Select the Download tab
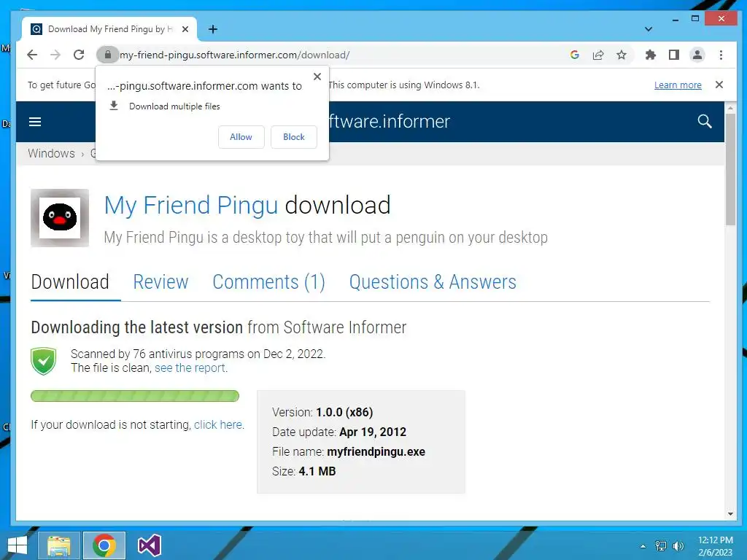The width and height of the screenshot is (747, 560). pyautogui.click(x=70, y=282)
